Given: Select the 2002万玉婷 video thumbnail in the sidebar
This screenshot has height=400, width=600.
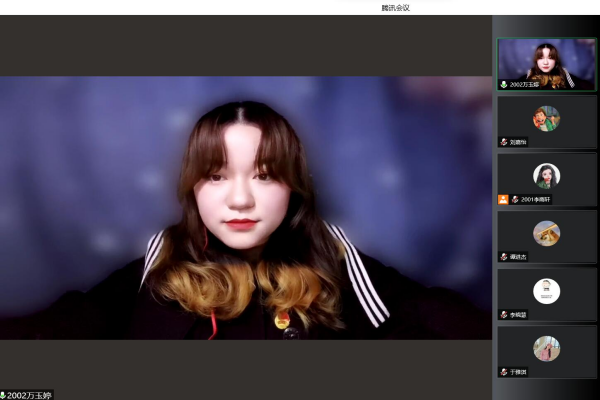Looking at the screenshot, I should (546, 64).
